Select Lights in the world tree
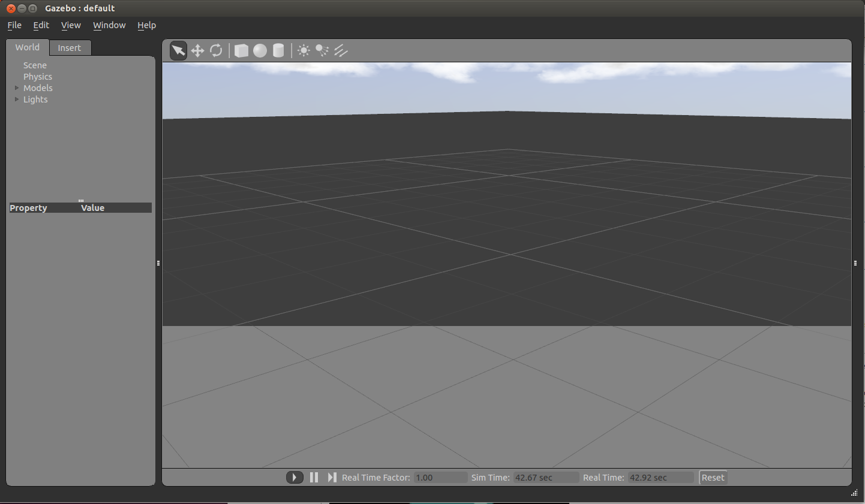 click(x=35, y=99)
